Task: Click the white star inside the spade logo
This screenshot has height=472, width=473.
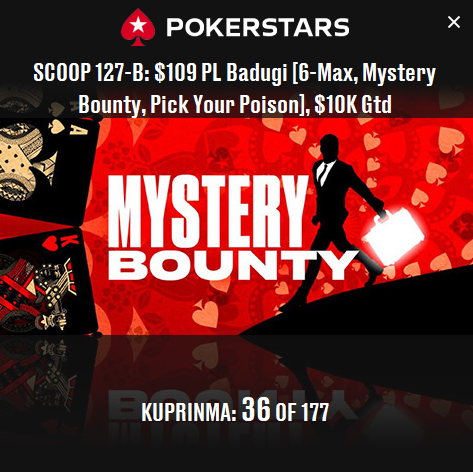Action: click(138, 25)
